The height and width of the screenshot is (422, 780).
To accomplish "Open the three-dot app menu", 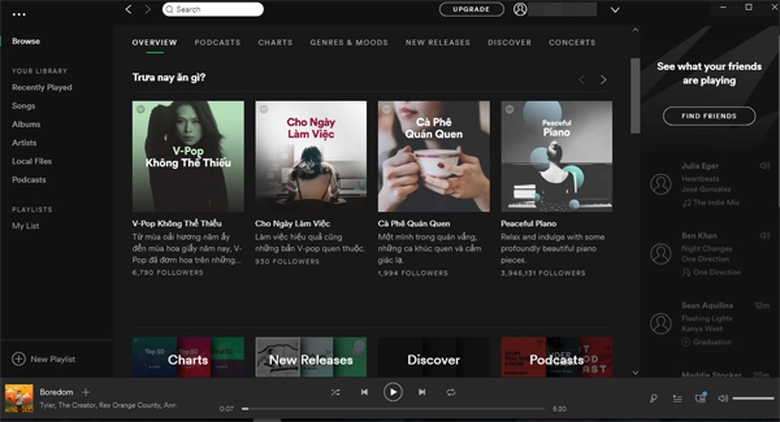I will coord(19,14).
